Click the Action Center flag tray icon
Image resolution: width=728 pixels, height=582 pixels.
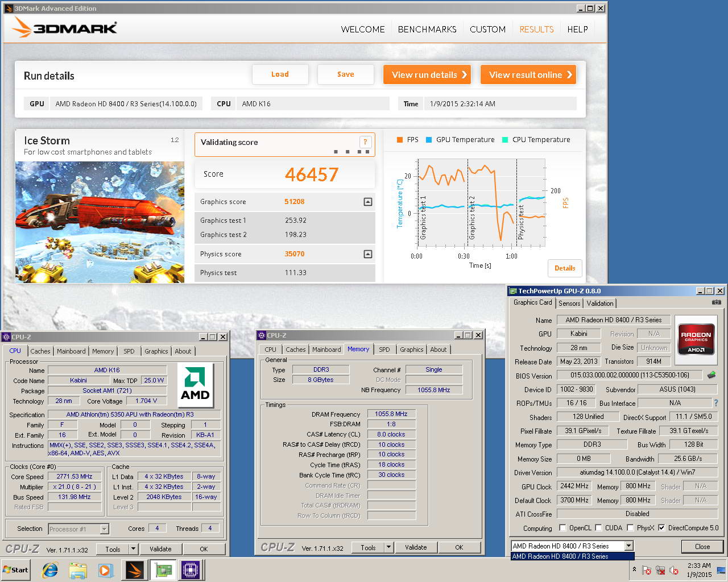[x=647, y=570]
